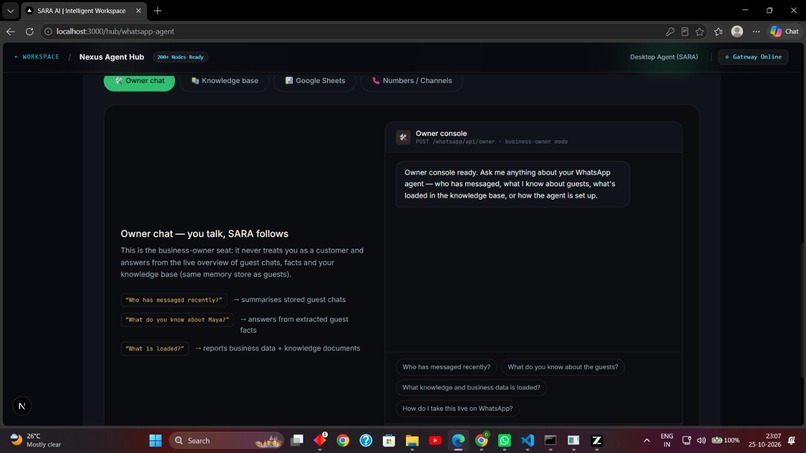Open the volume speaker icon in the tray
The height and width of the screenshot is (453, 806).
pos(701,440)
